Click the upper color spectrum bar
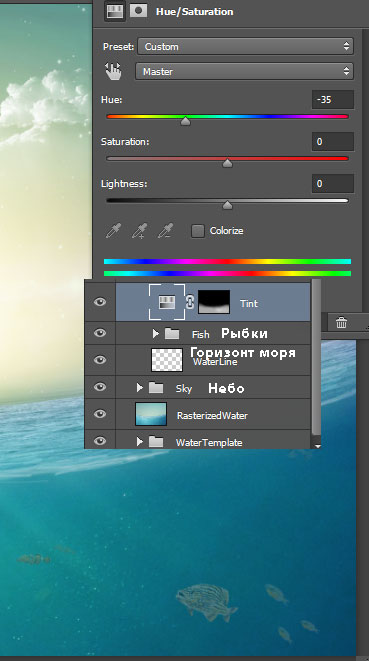 [227, 262]
